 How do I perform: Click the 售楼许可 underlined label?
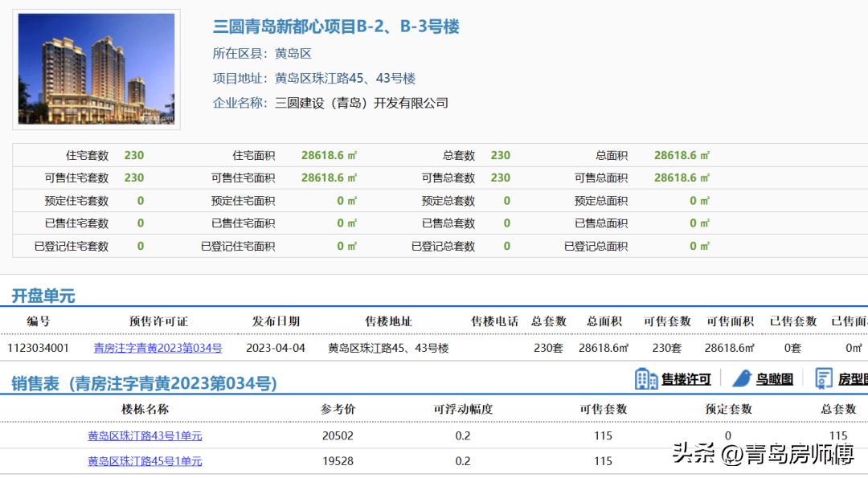(685, 378)
